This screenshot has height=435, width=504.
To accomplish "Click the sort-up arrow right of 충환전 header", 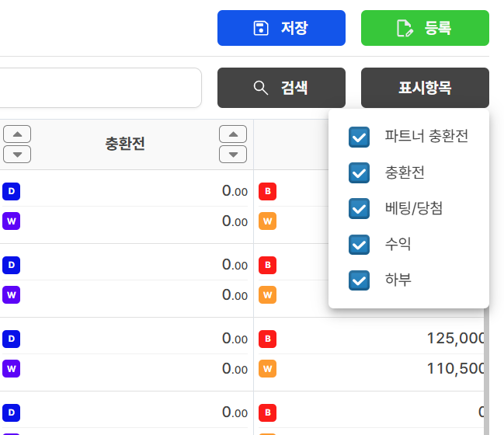I will click(x=233, y=134).
